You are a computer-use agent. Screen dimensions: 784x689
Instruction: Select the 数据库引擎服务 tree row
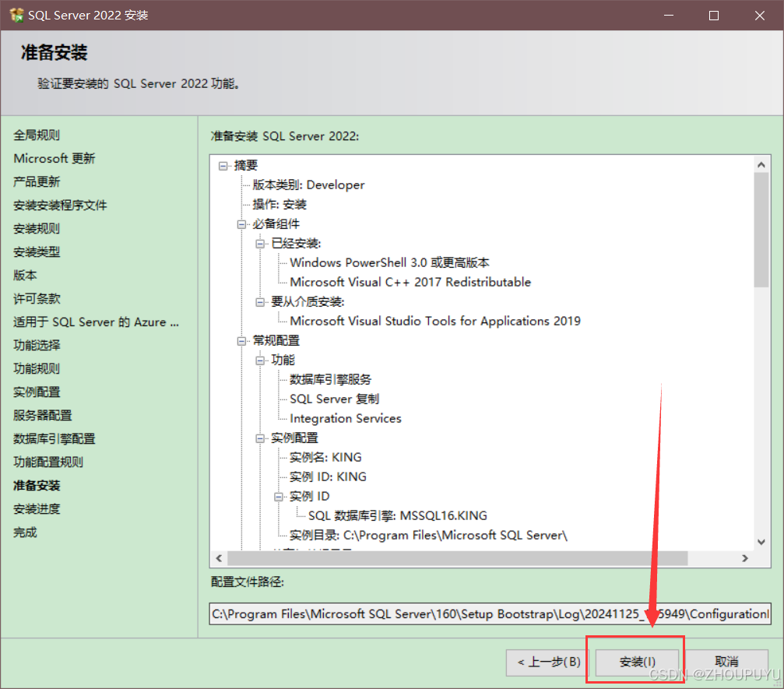click(331, 380)
